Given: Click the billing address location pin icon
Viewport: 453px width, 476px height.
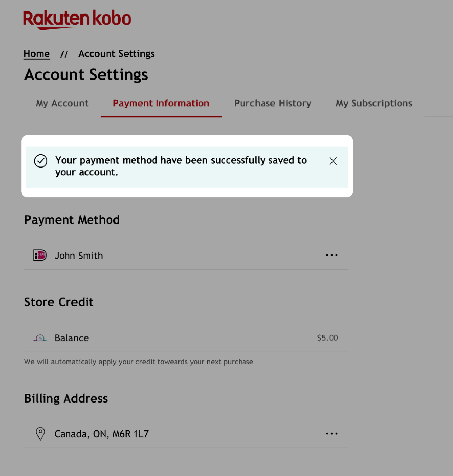Looking at the screenshot, I should click(x=40, y=433).
